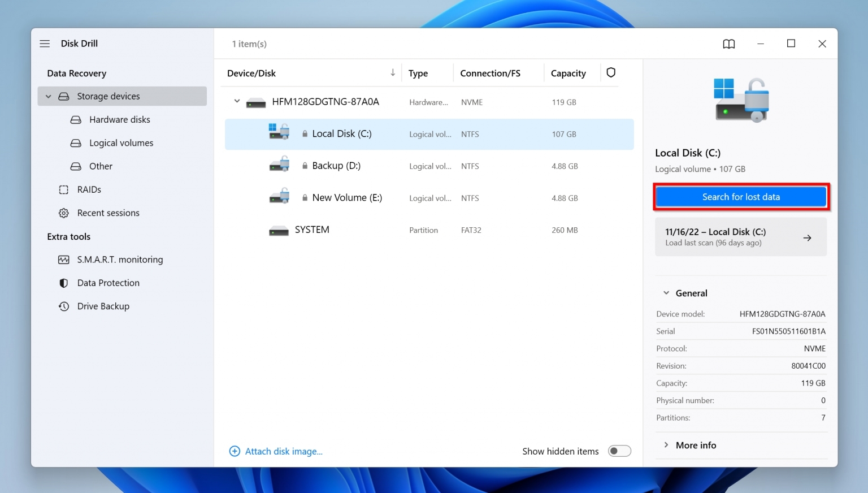
Task: Launch the Drive Backup tool
Action: click(103, 306)
